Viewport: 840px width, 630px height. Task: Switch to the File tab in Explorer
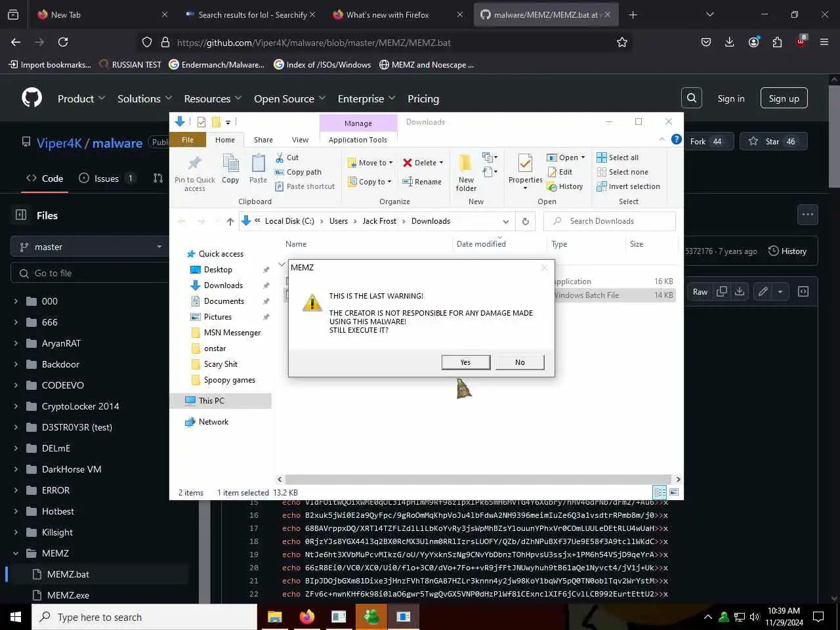tap(188, 140)
